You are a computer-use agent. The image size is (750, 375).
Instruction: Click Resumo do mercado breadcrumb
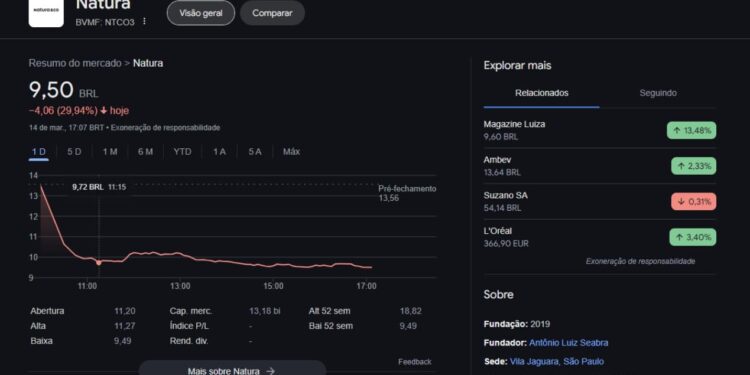pyautogui.click(x=75, y=63)
